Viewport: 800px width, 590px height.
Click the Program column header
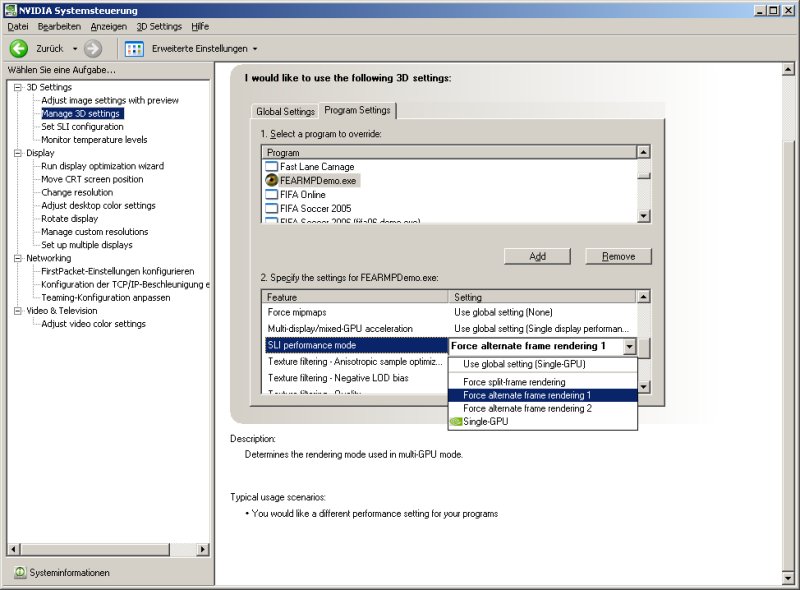pyautogui.click(x=449, y=152)
